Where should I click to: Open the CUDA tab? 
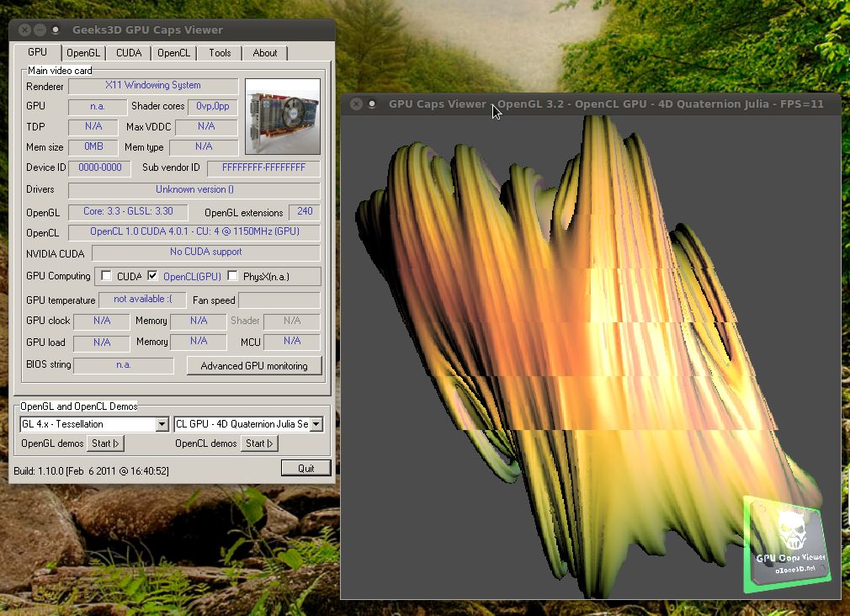pyautogui.click(x=129, y=53)
